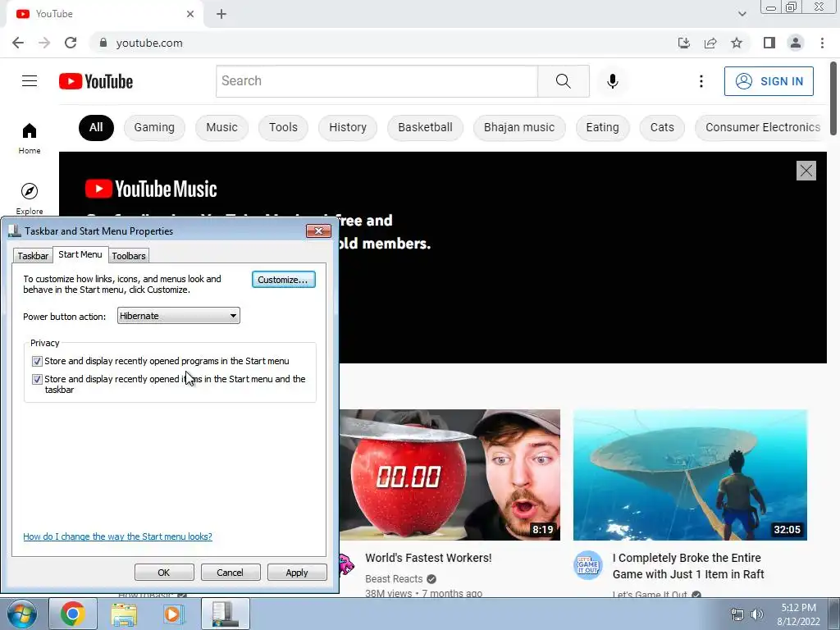Switch to the Toolbars tab
This screenshot has height=630, width=840.
point(129,256)
